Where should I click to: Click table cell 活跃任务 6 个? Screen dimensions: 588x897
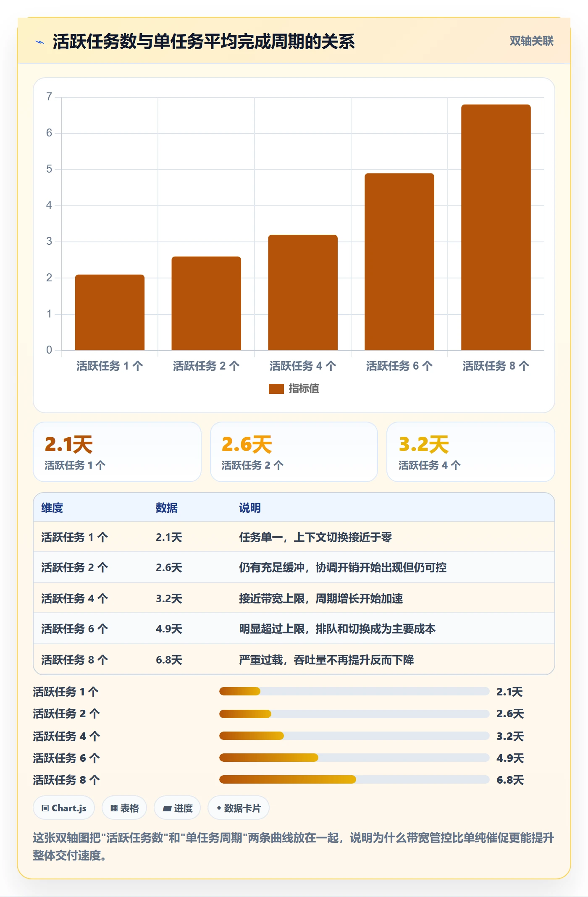(x=75, y=629)
